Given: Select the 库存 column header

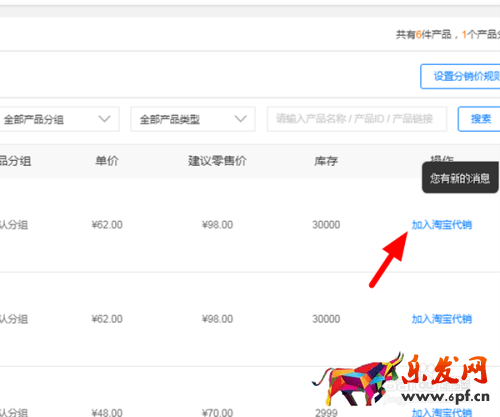Looking at the screenshot, I should 326,161.
